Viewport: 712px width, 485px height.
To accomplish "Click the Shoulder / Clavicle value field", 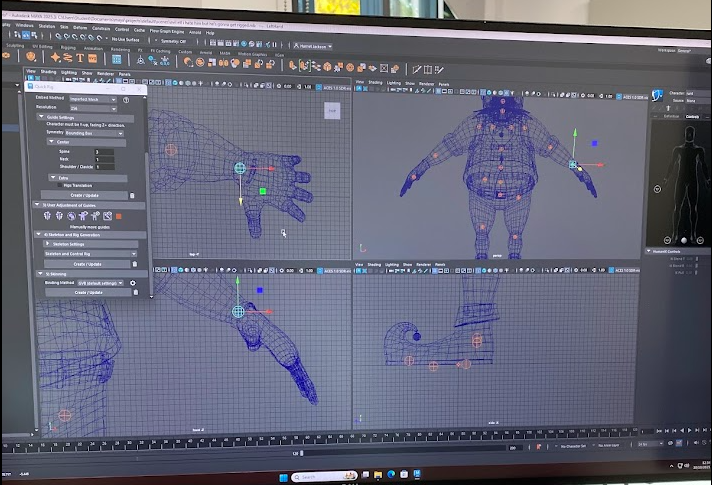I will [x=104, y=167].
